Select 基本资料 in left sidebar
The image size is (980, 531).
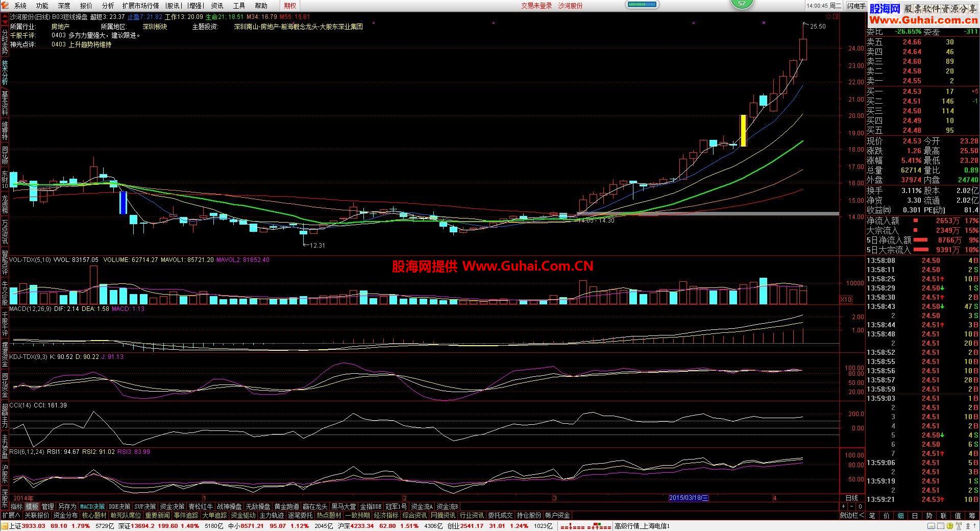(x=5, y=103)
